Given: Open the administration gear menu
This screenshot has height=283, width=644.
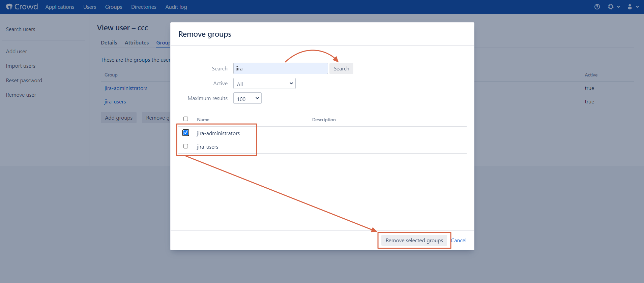Looking at the screenshot, I should coord(614,7).
